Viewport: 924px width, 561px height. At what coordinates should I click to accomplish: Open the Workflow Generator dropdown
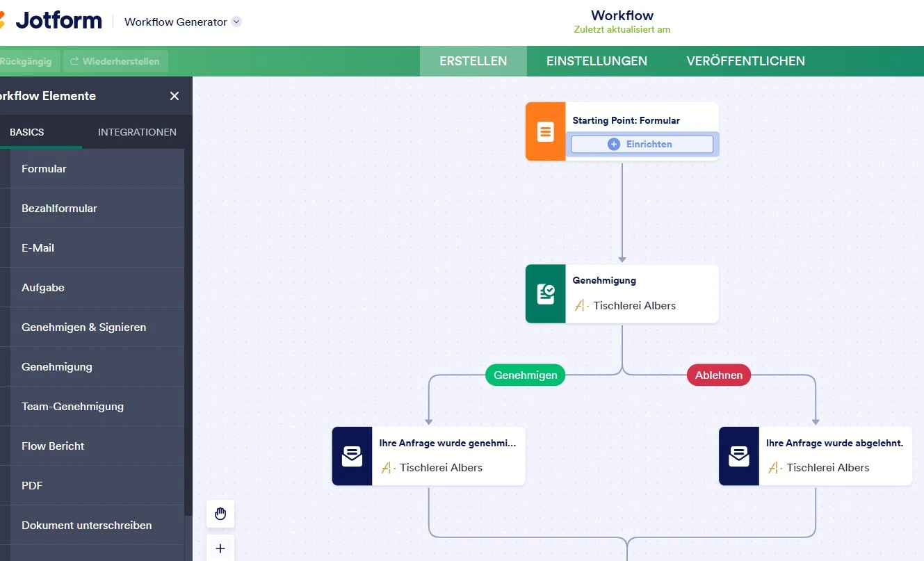pos(236,22)
